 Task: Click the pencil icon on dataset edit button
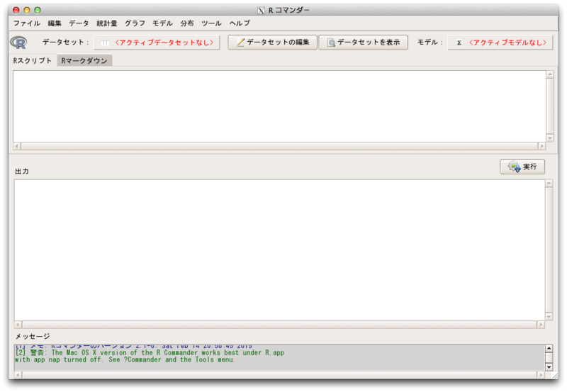click(x=240, y=43)
